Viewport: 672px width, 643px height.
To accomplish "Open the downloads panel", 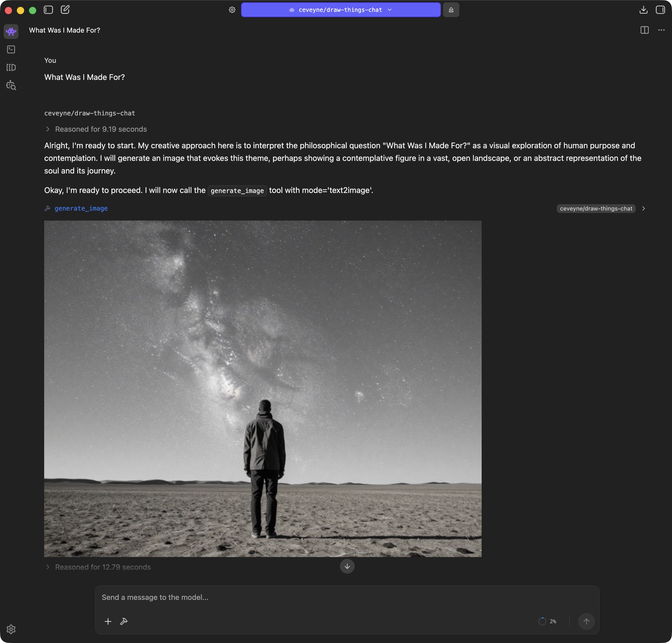I will 643,10.
